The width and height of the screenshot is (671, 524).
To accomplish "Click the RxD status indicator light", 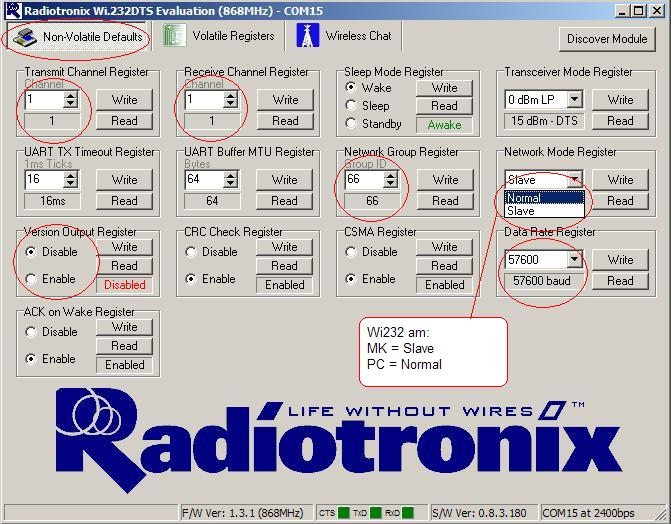I will [407, 513].
